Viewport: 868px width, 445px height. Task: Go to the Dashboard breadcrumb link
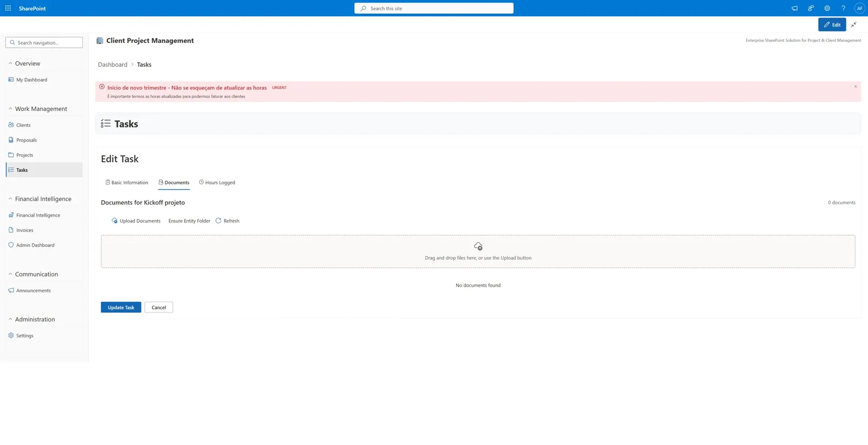(x=112, y=65)
